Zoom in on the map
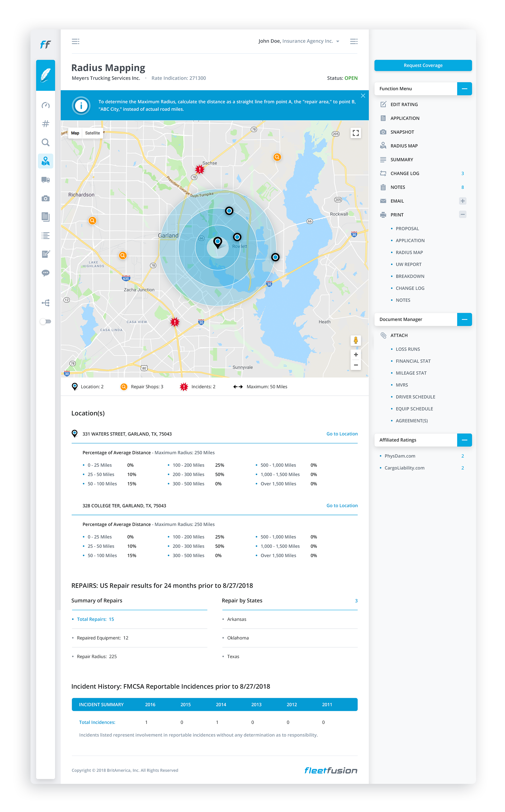This screenshot has height=812, width=505. point(356,355)
